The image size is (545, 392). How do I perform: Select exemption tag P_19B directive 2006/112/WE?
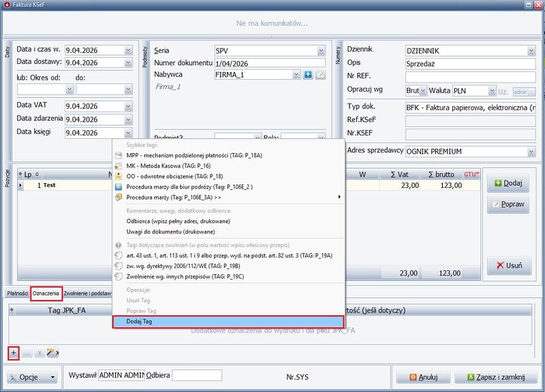point(184,266)
